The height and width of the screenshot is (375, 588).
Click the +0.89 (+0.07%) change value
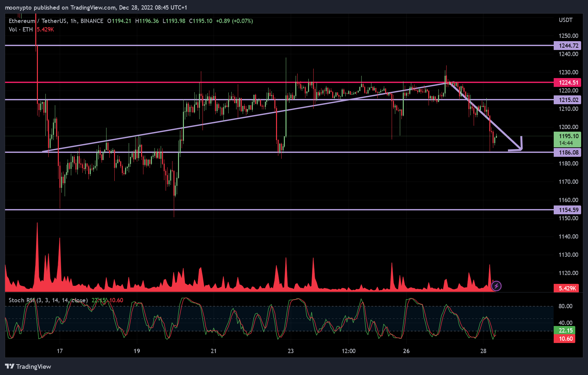235,21
